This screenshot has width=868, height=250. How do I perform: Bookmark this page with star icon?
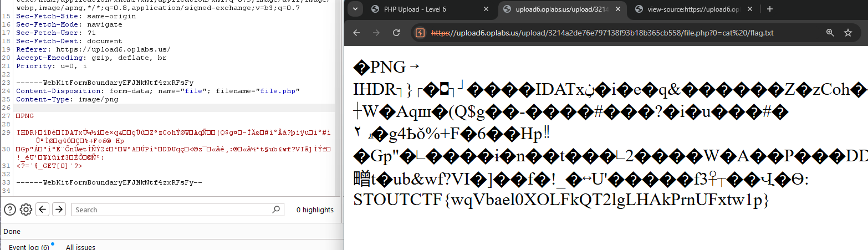tap(847, 33)
